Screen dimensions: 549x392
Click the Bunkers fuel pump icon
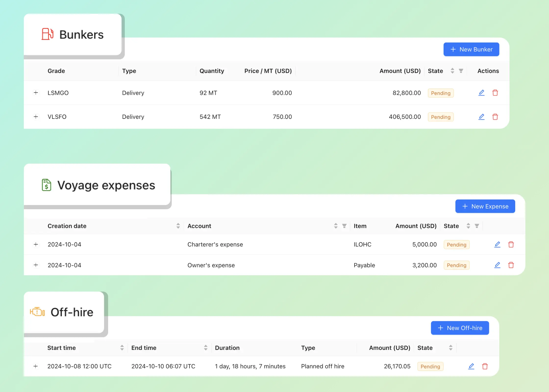pos(47,34)
